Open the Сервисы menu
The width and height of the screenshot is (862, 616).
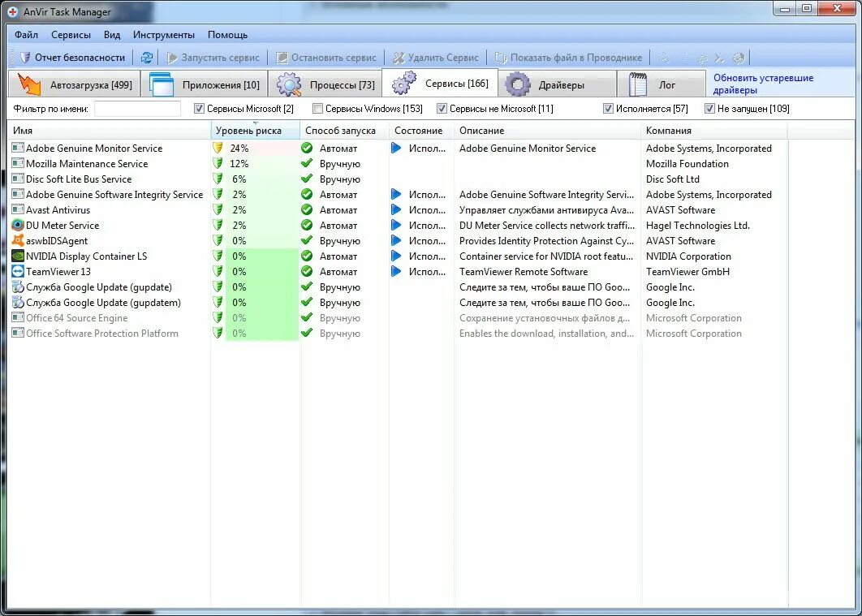71,35
